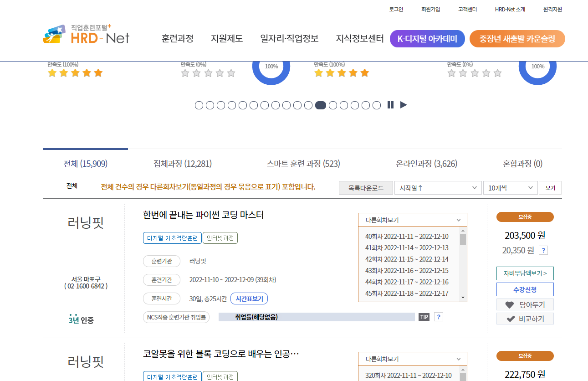This screenshot has width=588, height=381.
Task: Open 시간표보기 timetable button
Action: [249, 299]
